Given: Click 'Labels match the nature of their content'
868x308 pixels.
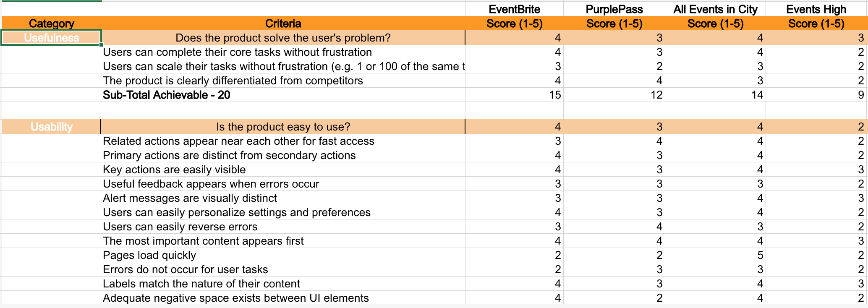Looking at the screenshot, I should coord(283,284).
